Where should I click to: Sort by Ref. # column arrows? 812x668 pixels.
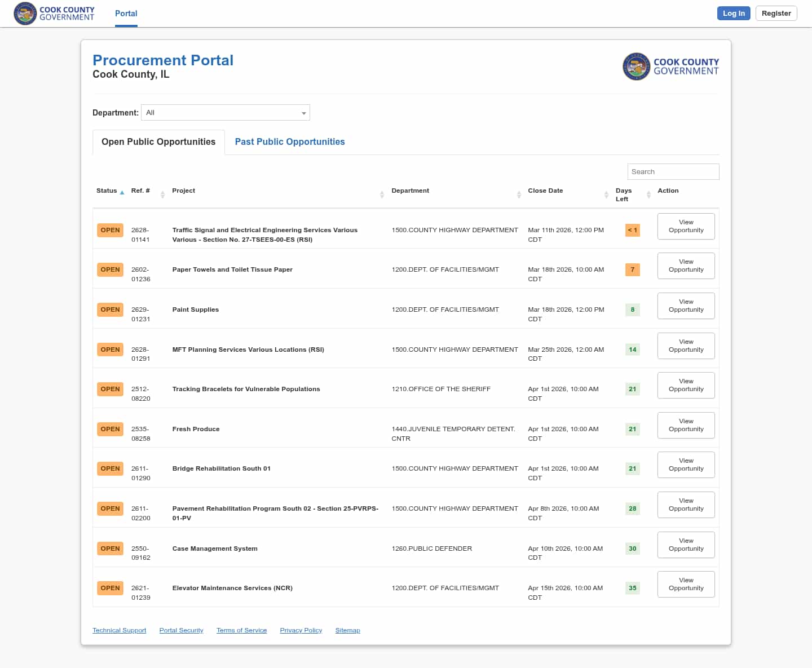point(162,194)
